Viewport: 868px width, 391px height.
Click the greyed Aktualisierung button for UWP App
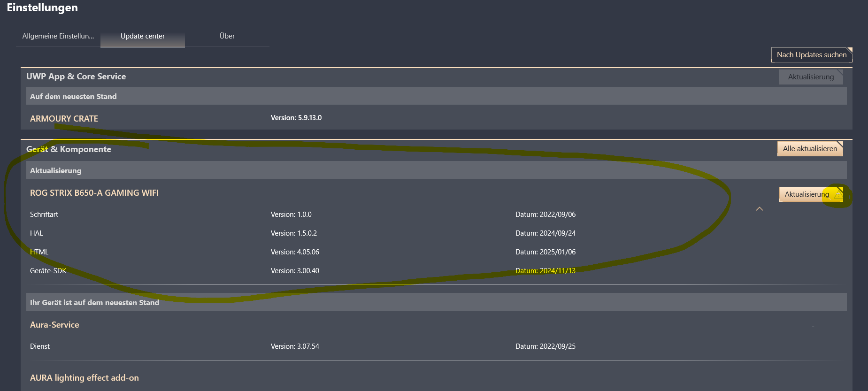[x=811, y=77]
